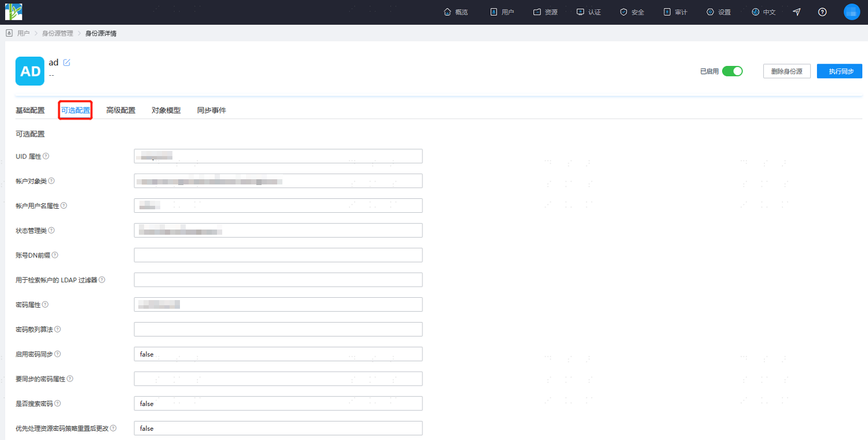The height and width of the screenshot is (440, 868).
Task: Click the 执行同步 button
Action: [x=840, y=71]
